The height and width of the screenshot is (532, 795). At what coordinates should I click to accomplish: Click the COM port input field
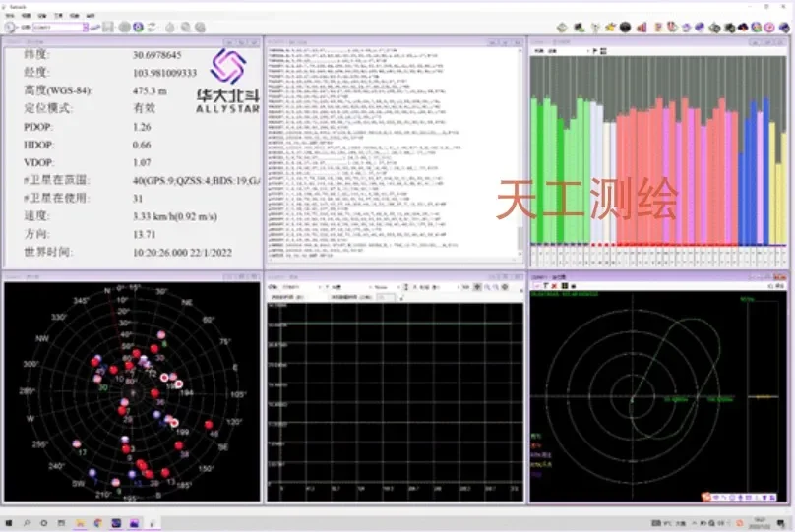pos(58,27)
